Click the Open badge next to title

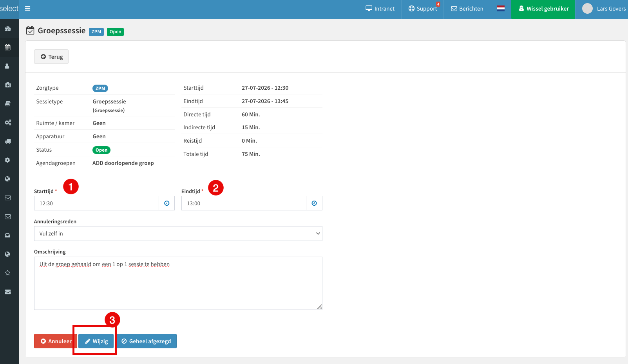115,32
